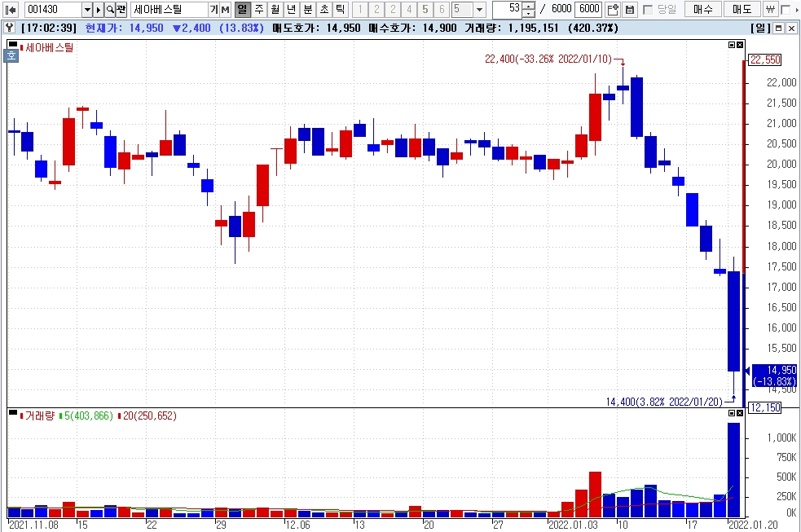This screenshot has width=801, height=532.
Task: Click the volume pane maximize icon
Action: [732, 413]
